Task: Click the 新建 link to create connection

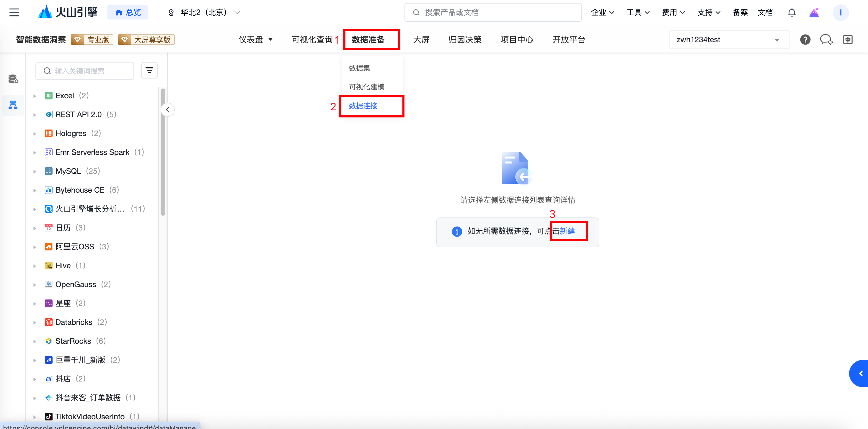Action: pyautogui.click(x=567, y=231)
